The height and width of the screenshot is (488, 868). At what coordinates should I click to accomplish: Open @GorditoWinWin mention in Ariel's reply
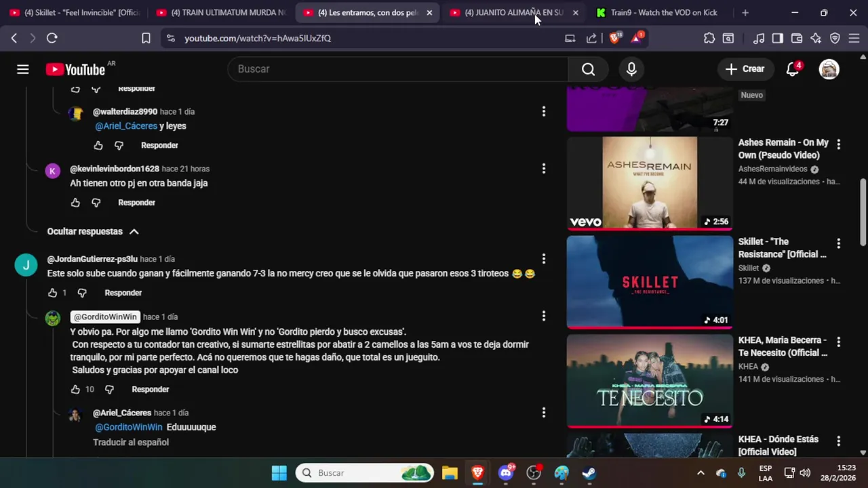click(129, 428)
